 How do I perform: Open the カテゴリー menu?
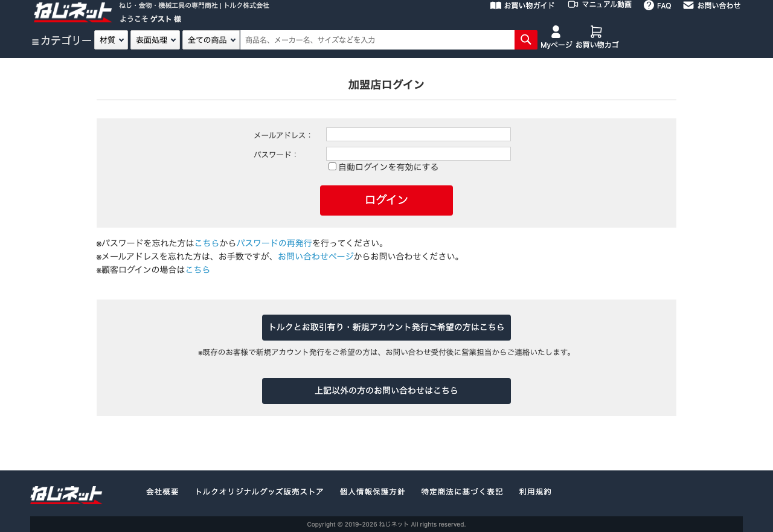[65, 40]
